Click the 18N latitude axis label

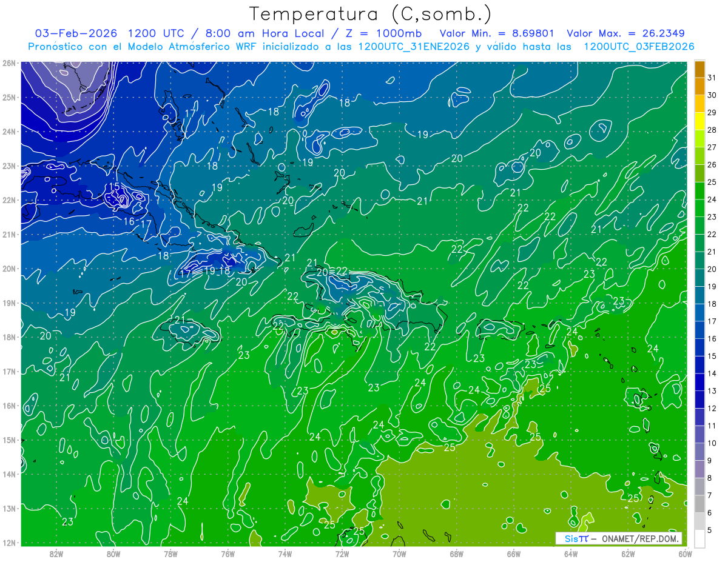pyautogui.click(x=9, y=337)
